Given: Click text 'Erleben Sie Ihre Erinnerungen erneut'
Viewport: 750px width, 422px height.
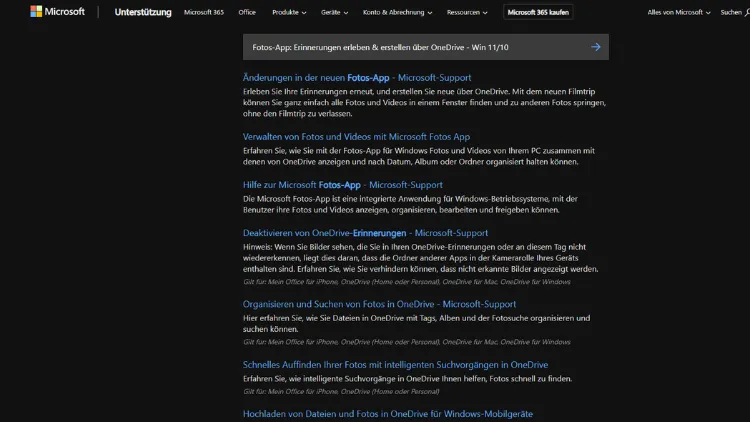Looking at the screenshot, I should (x=309, y=91).
